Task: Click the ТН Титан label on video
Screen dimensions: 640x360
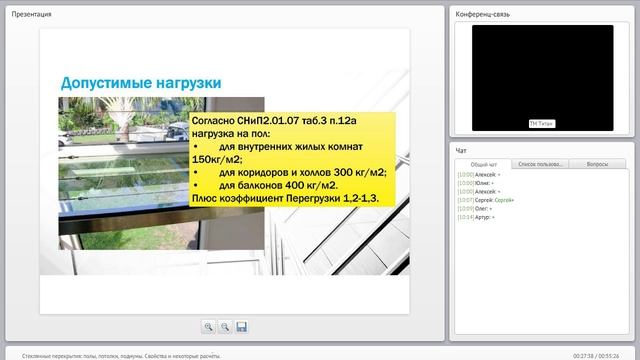Action: (x=542, y=124)
